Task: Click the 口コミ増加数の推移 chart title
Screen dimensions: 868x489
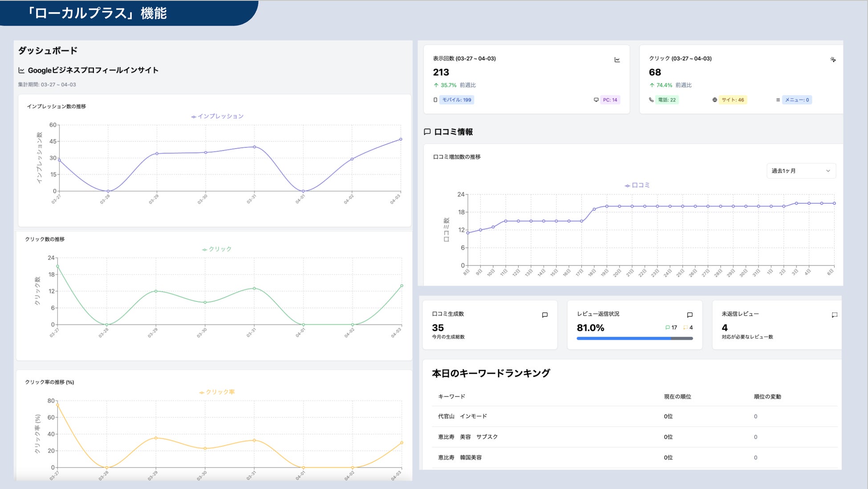Action: (457, 157)
